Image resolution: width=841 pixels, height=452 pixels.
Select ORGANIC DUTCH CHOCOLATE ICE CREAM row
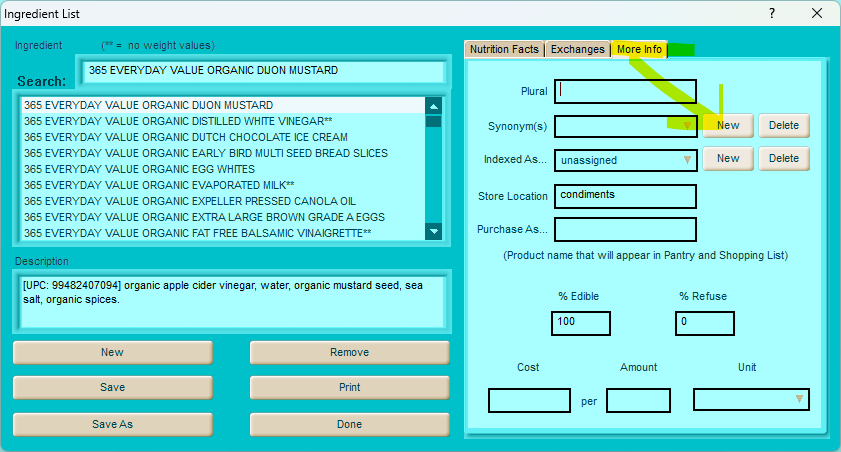pos(223,137)
